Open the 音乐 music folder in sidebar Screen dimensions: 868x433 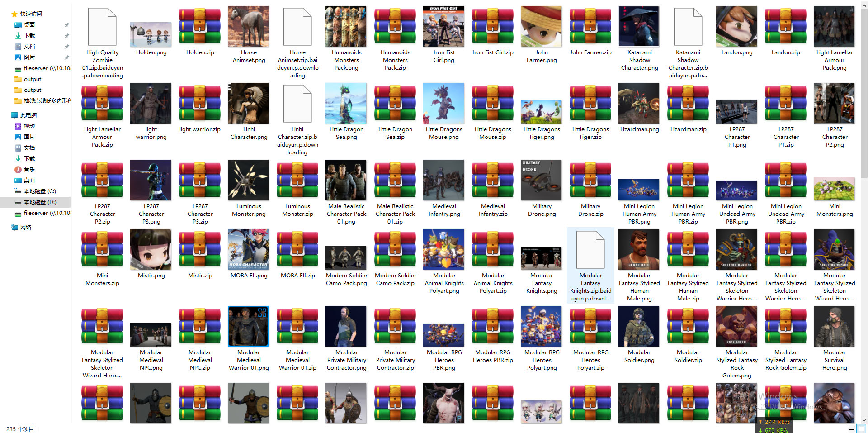click(29, 170)
